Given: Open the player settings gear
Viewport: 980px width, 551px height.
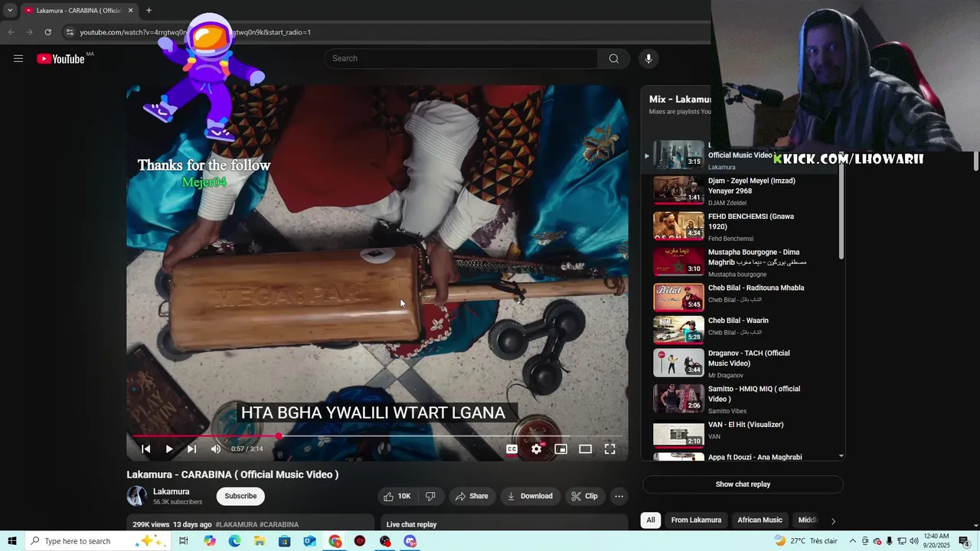Looking at the screenshot, I should point(537,449).
